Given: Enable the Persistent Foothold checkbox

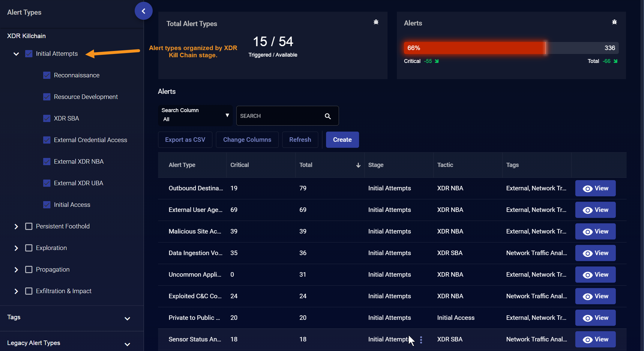Looking at the screenshot, I should tap(29, 226).
